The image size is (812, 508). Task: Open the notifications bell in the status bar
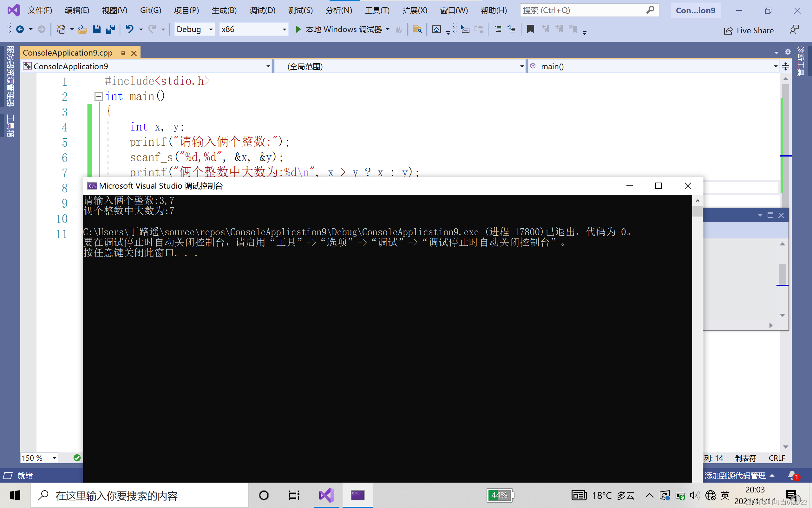(x=793, y=475)
